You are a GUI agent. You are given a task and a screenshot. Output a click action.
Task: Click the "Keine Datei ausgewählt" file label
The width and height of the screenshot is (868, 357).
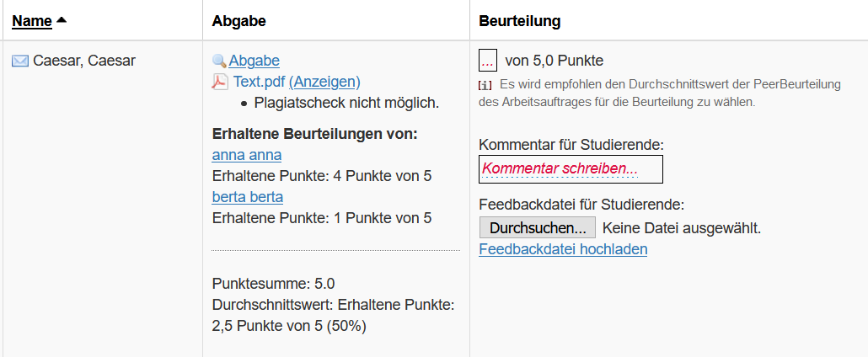tap(682, 228)
